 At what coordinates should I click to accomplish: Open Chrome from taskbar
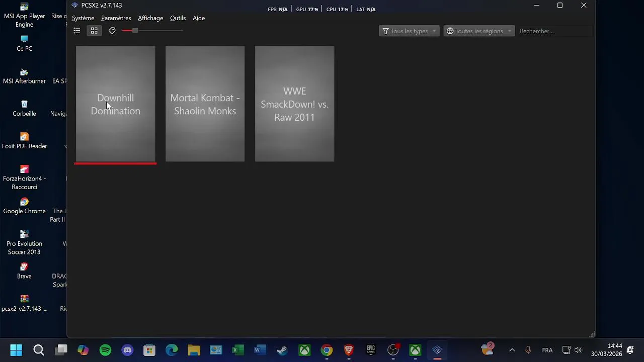click(327, 350)
